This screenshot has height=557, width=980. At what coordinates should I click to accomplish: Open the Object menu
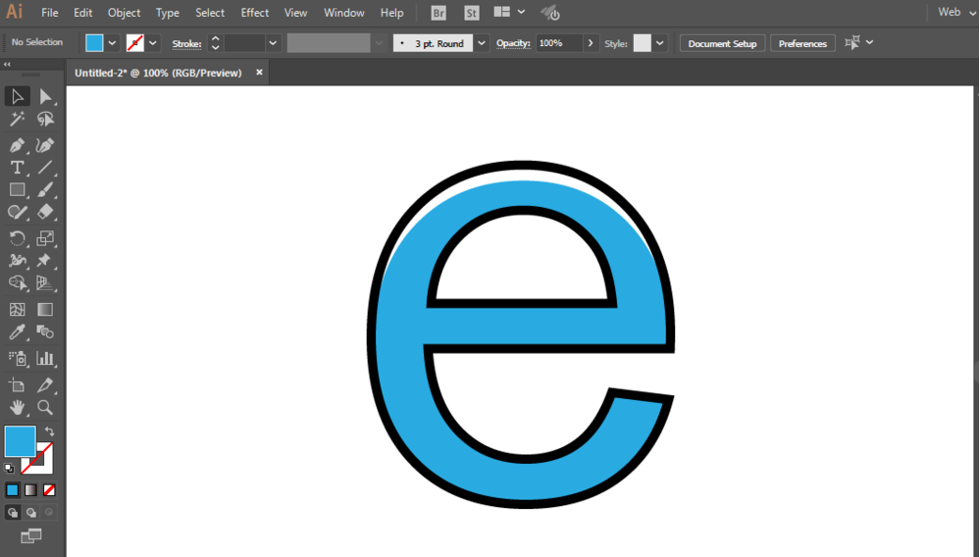tap(124, 13)
